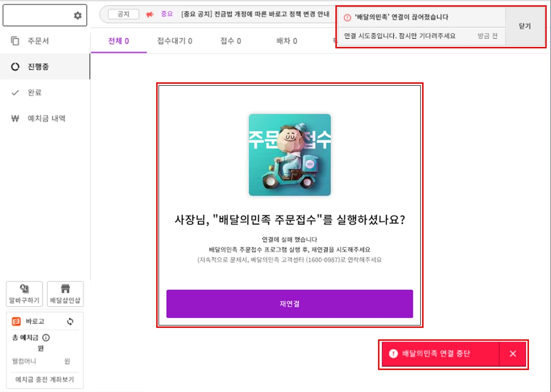The height and width of the screenshot is (392, 551).
Task: Open the 주문서 sidebar menu
Action: pos(38,41)
